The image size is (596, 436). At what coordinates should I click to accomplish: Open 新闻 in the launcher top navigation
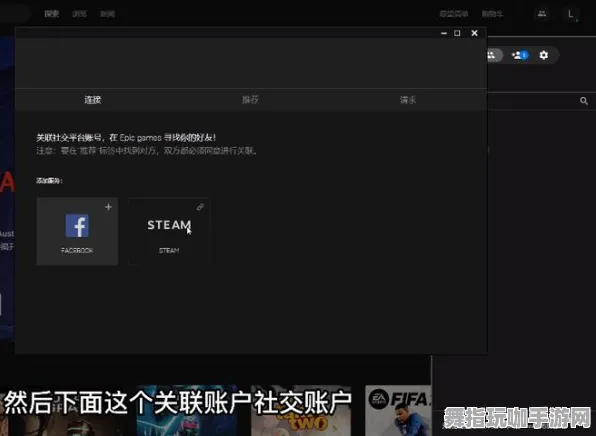tap(108, 14)
